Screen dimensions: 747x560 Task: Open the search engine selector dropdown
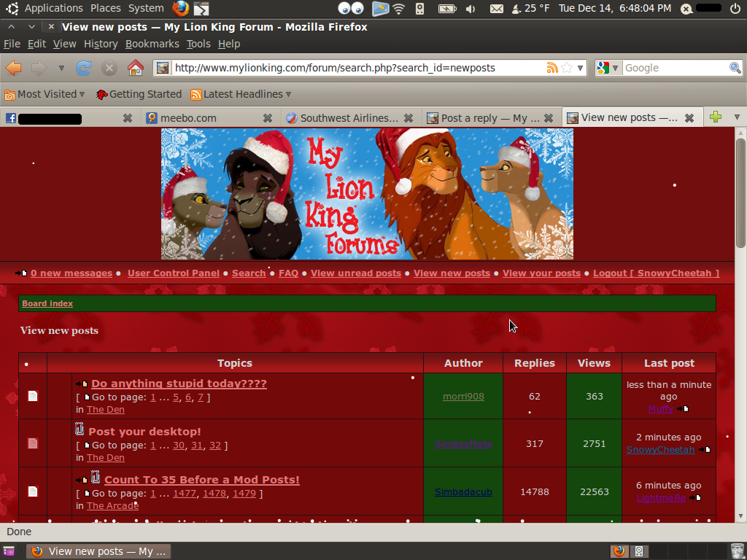point(608,68)
